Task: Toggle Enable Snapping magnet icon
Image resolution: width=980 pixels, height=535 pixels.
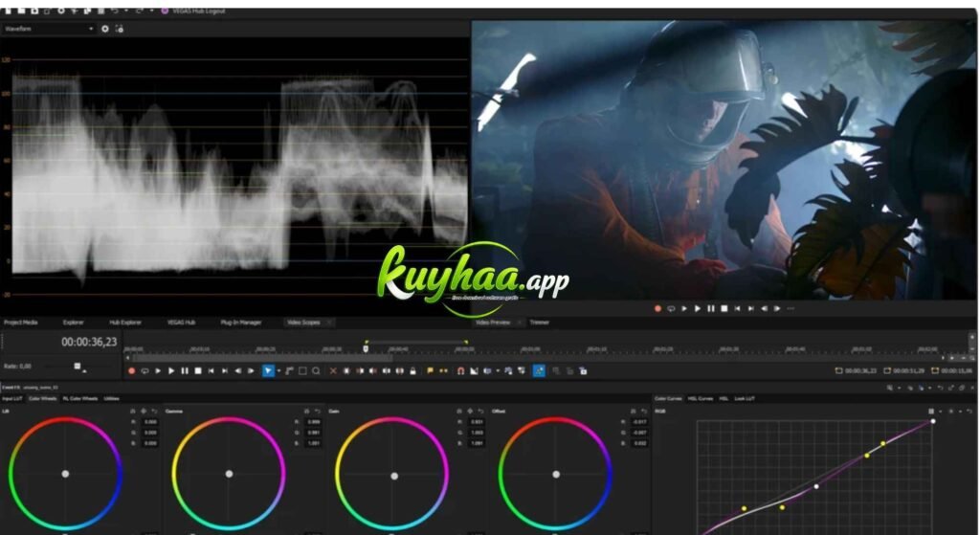Action: coord(460,371)
